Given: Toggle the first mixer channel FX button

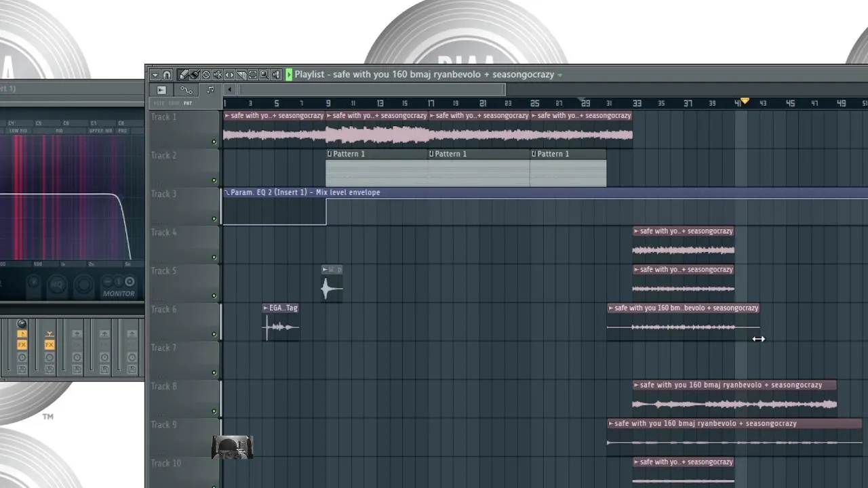Looking at the screenshot, I should point(22,345).
